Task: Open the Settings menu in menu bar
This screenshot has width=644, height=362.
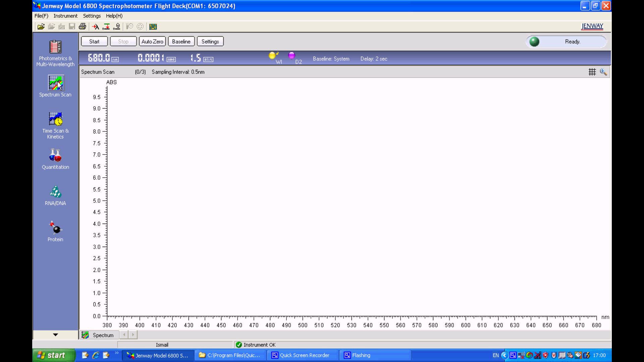Action: pyautogui.click(x=92, y=16)
